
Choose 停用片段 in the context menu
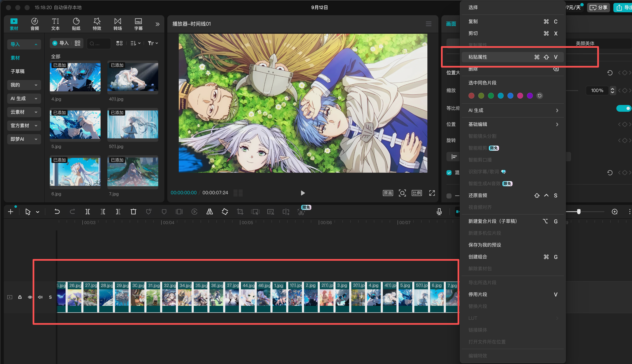click(x=512, y=294)
